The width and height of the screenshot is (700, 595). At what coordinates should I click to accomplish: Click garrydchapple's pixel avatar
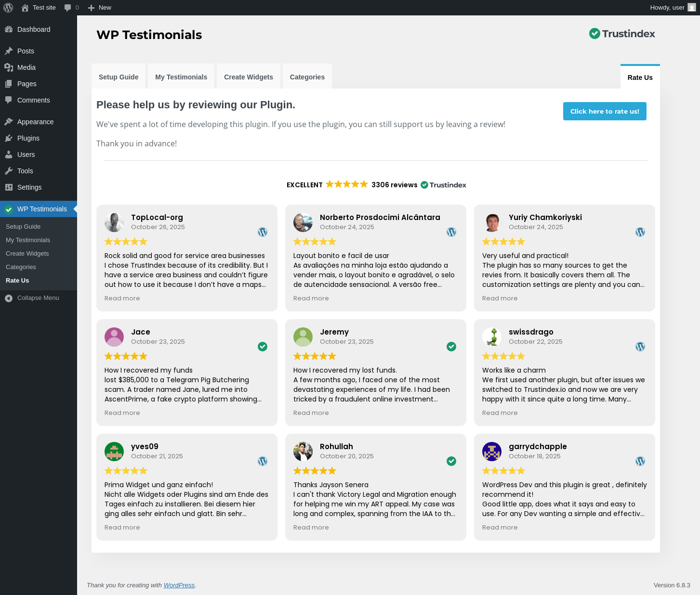[x=492, y=452]
